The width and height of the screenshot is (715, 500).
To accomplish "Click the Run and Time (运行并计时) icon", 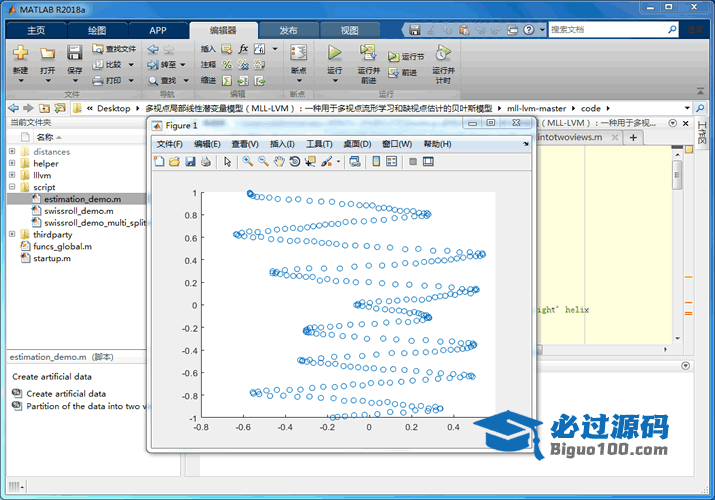I will tap(443, 53).
